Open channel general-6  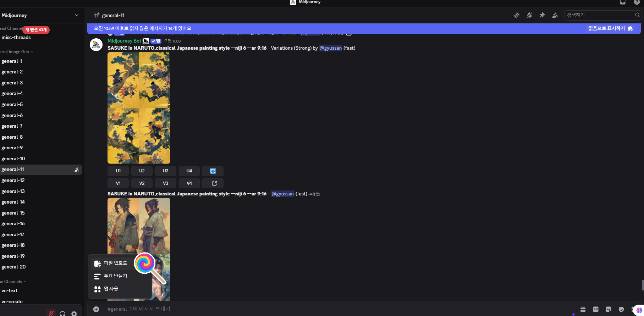point(12,115)
